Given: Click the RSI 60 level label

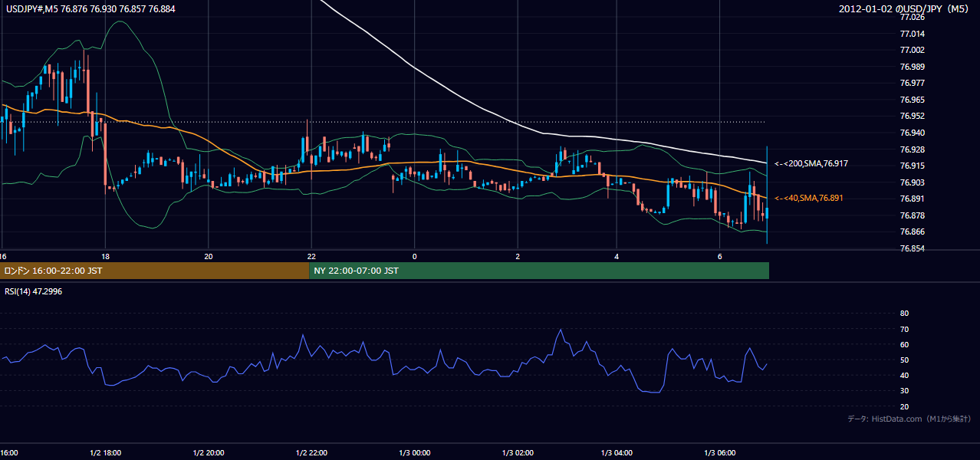Looking at the screenshot, I should coord(904,344).
